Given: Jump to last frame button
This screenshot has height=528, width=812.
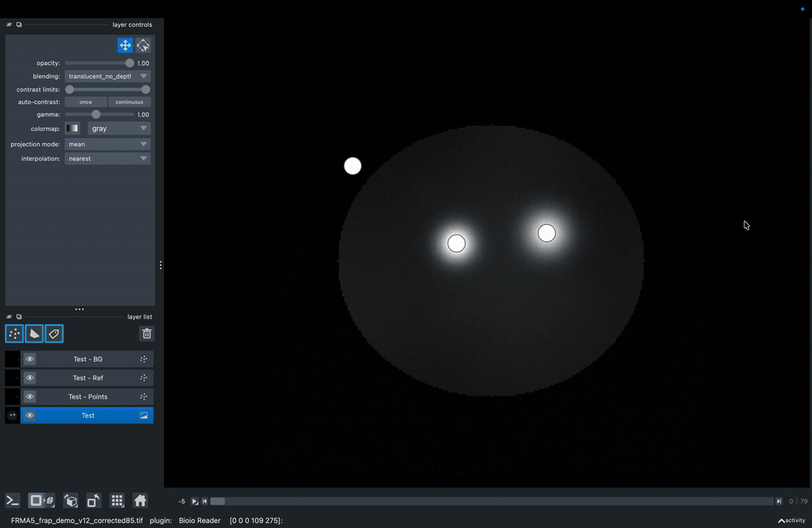Looking at the screenshot, I should [778, 501].
